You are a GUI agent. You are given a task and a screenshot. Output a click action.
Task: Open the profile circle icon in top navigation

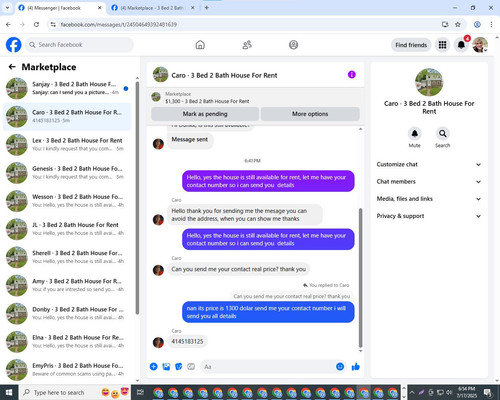click(293, 45)
